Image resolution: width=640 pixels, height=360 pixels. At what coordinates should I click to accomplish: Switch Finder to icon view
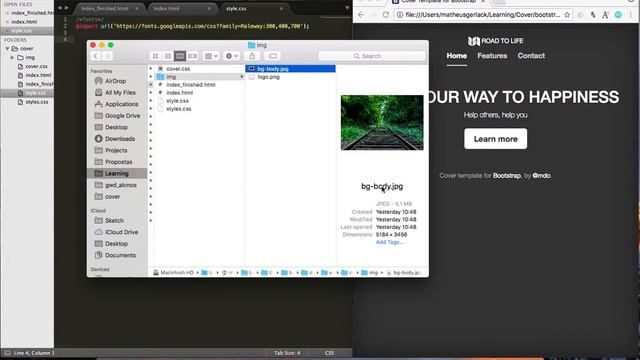[x=156, y=56]
